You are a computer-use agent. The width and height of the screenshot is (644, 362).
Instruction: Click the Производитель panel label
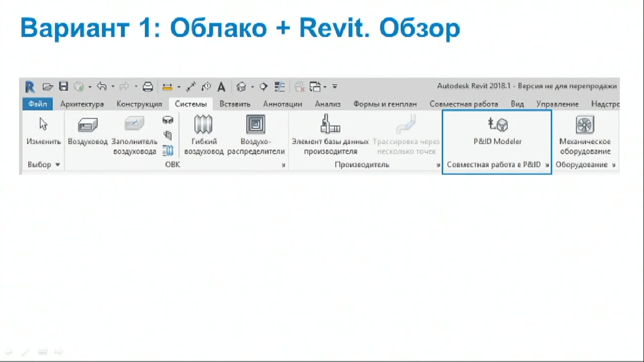(362, 165)
